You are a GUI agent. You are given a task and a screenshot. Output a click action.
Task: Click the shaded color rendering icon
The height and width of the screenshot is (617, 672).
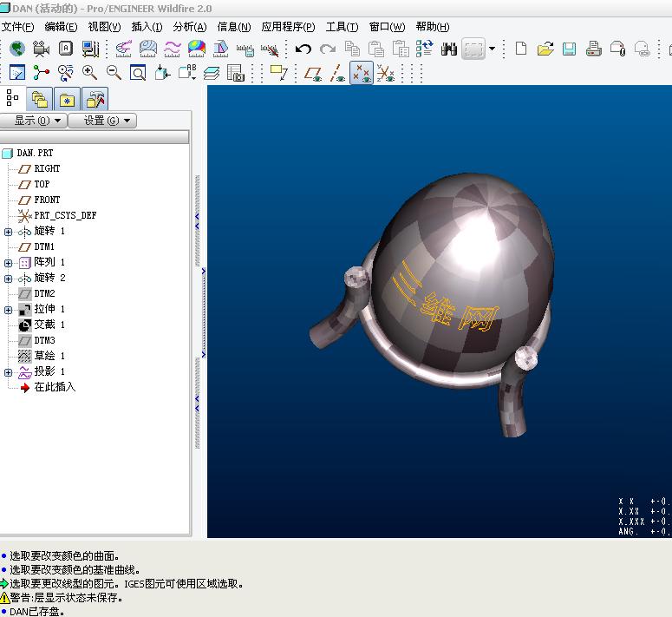click(197, 49)
